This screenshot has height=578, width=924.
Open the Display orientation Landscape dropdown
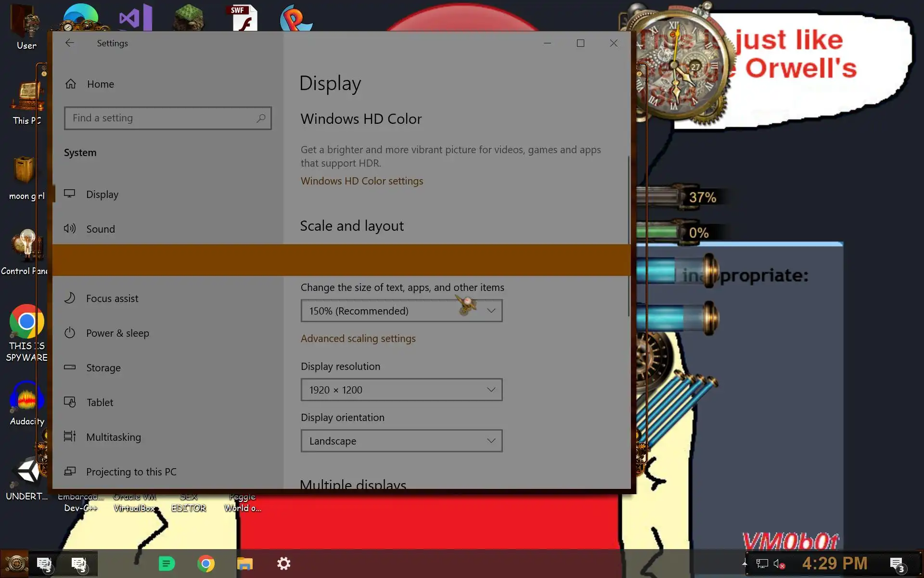click(x=401, y=441)
